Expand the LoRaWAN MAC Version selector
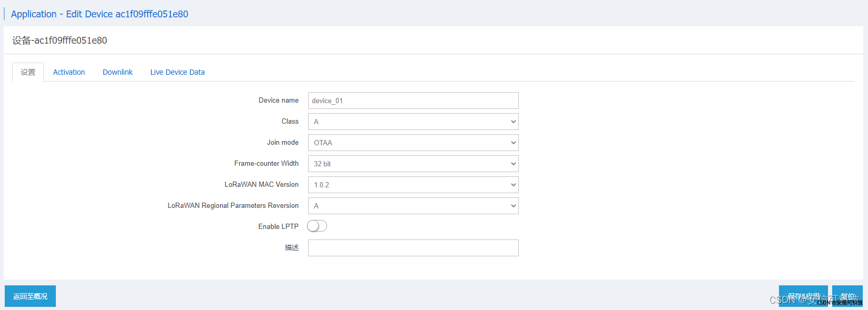868x310 pixels. tap(413, 185)
